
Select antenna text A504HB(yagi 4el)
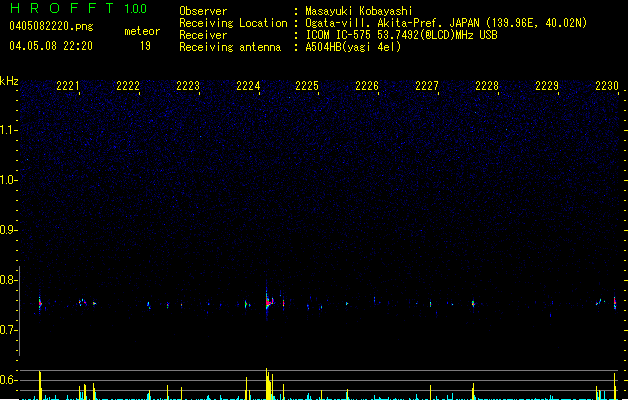(353, 47)
